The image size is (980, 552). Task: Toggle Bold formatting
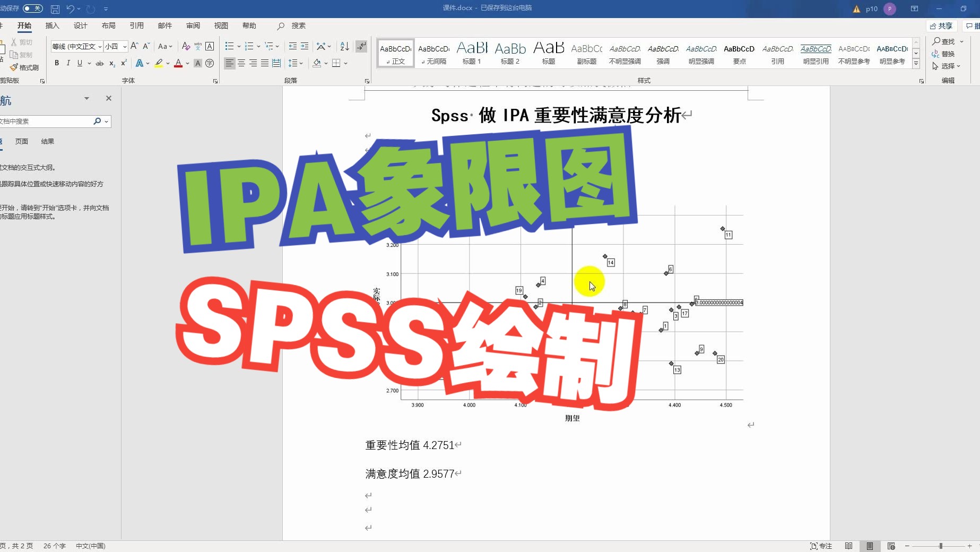(x=57, y=63)
